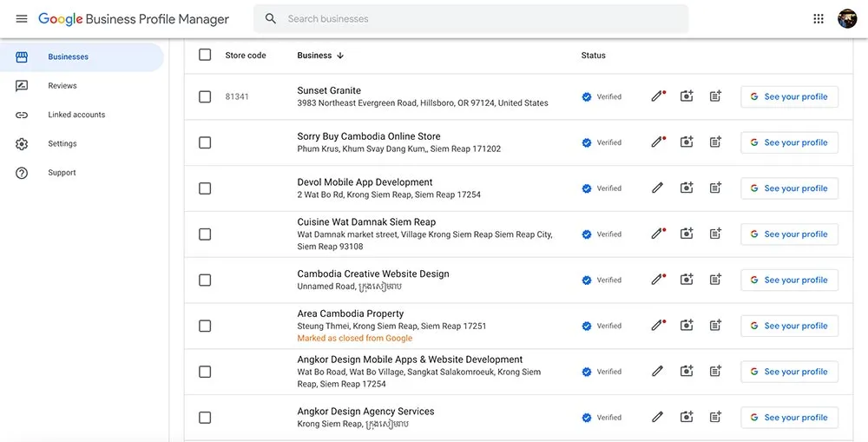Screen dimensions: 868x442
Task: Select Cuisine Wat Damnak Siem Reap checkbox
Action: pyautogui.click(x=205, y=234)
